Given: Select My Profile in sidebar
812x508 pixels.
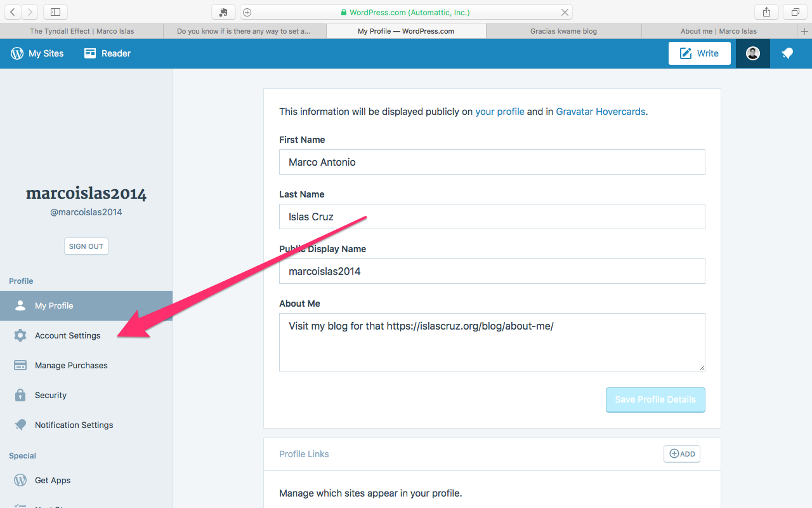Looking at the screenshot, I should tap(86, 305).
